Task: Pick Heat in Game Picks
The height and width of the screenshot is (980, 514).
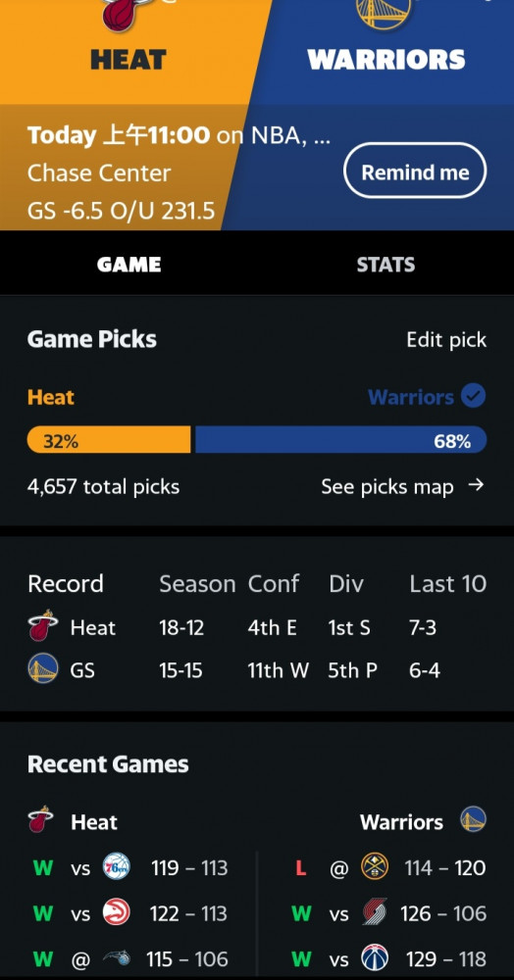Action: point(51,398)
